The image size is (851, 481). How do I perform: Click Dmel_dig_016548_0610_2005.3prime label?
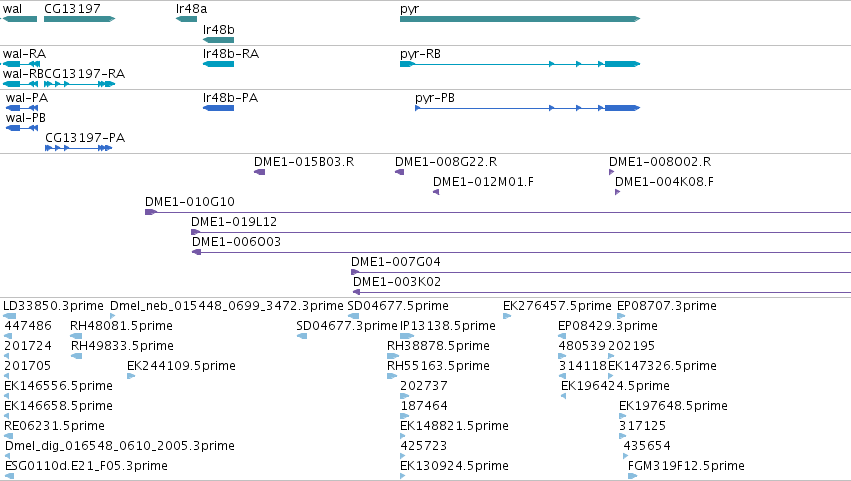click(x=120, y=446)
